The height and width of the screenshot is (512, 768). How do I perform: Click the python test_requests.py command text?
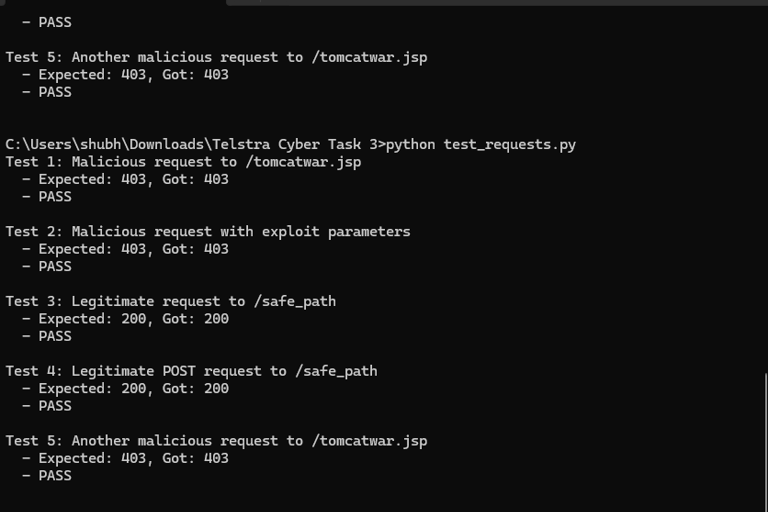click(480, 145)
